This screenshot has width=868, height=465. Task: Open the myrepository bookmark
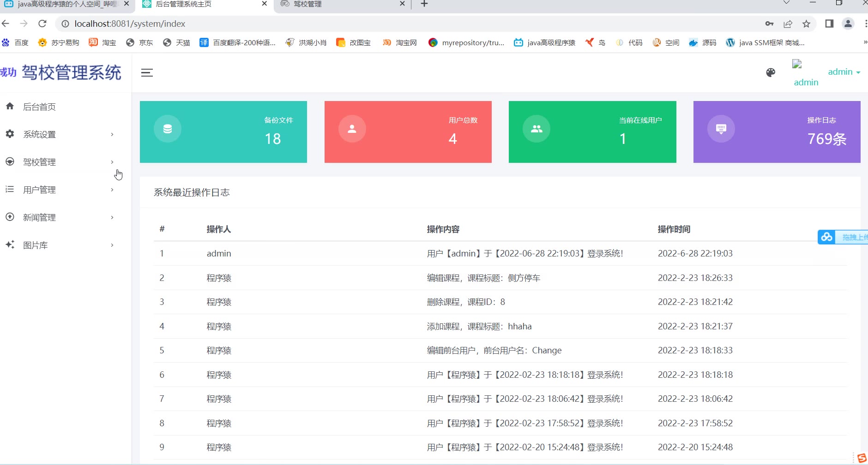coord(466,42)
